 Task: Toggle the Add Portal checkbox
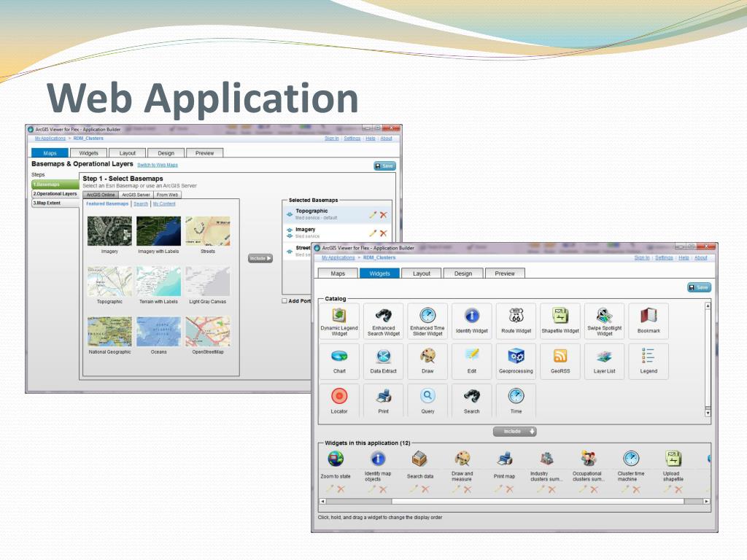285,301
